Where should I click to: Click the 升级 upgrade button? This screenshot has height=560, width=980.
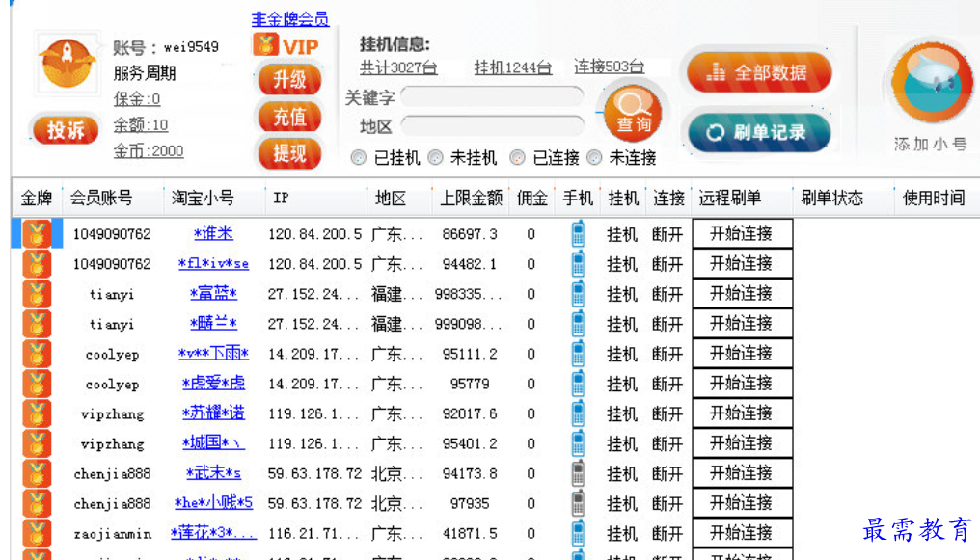pyautogui.click(x=289, y=80)
